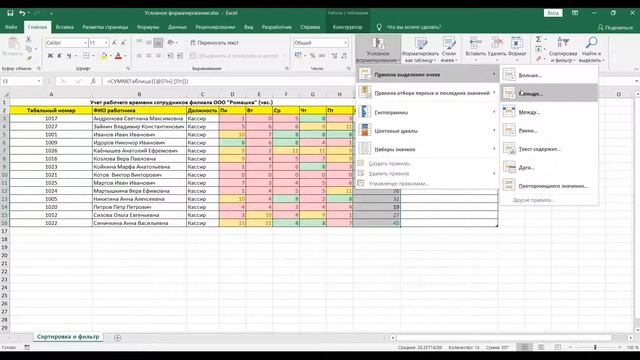
Task: Open the Общий number format dropdown
Action: pyautogui.click(x=345, y=43)
